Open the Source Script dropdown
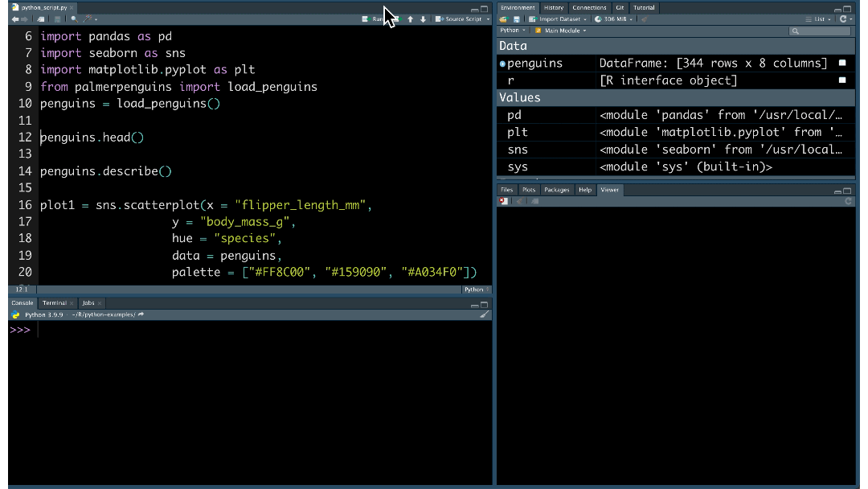868x489 pixels. tap(461, 18)
